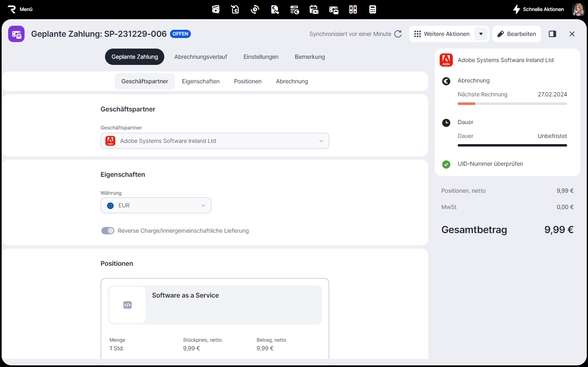Toggle the side panel layout icon
This screenshot has width=588, height=367.
click(552, 34)
